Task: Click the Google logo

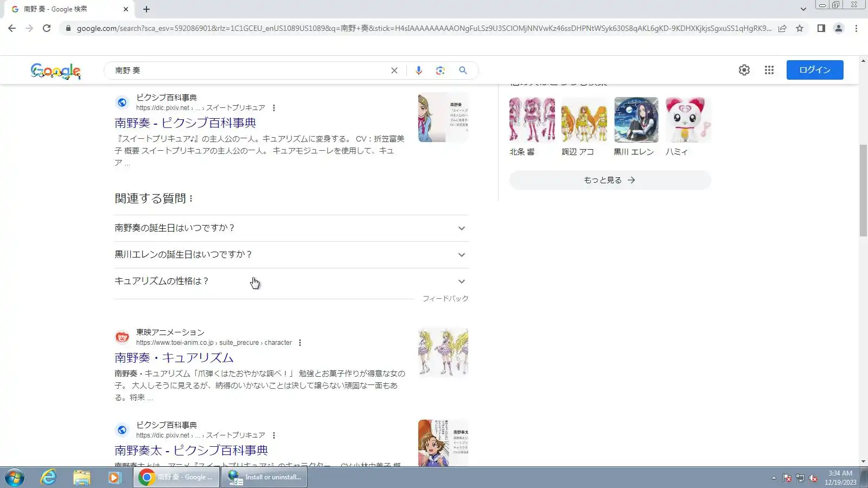Action: pos(56,70)
